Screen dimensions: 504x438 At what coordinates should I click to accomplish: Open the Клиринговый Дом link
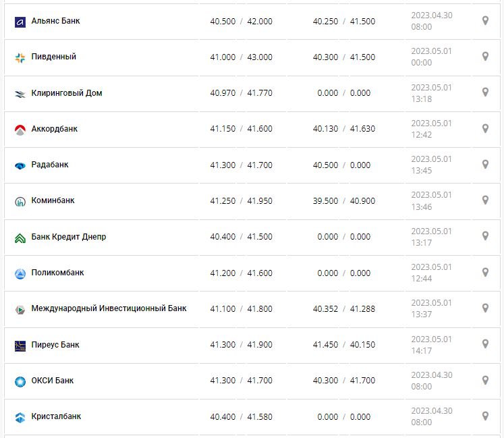click(x=67, y=92)
